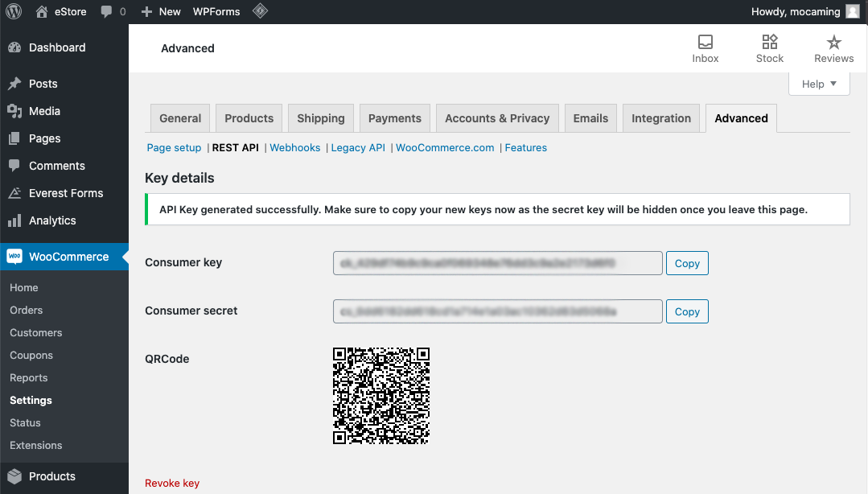Expand the Help dropdown
868x494 pixels.
click(819, 84)
